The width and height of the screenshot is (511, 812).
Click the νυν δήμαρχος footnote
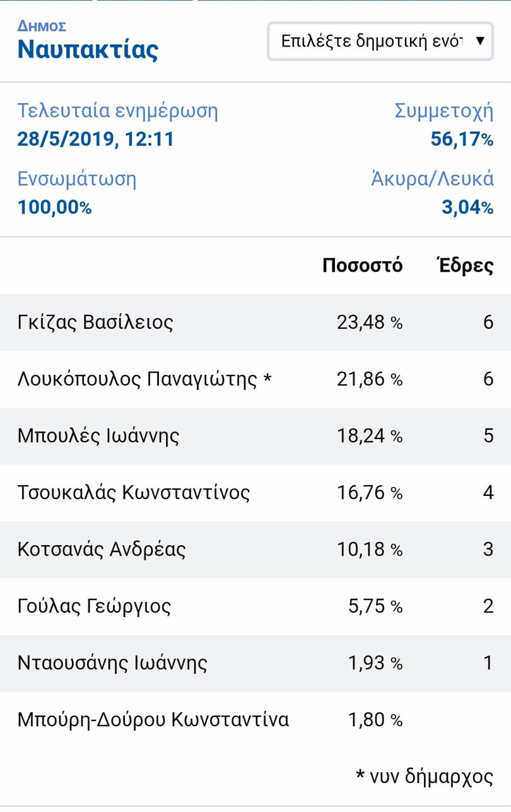(425, 777)
